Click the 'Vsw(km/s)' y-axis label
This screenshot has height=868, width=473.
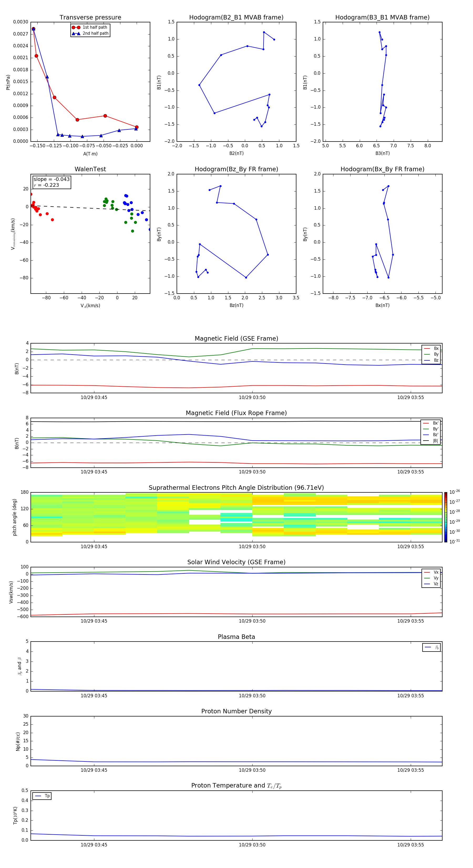11,592
